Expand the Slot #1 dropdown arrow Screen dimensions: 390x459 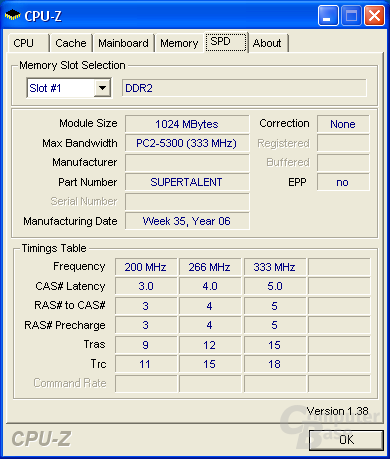(102, 88)
